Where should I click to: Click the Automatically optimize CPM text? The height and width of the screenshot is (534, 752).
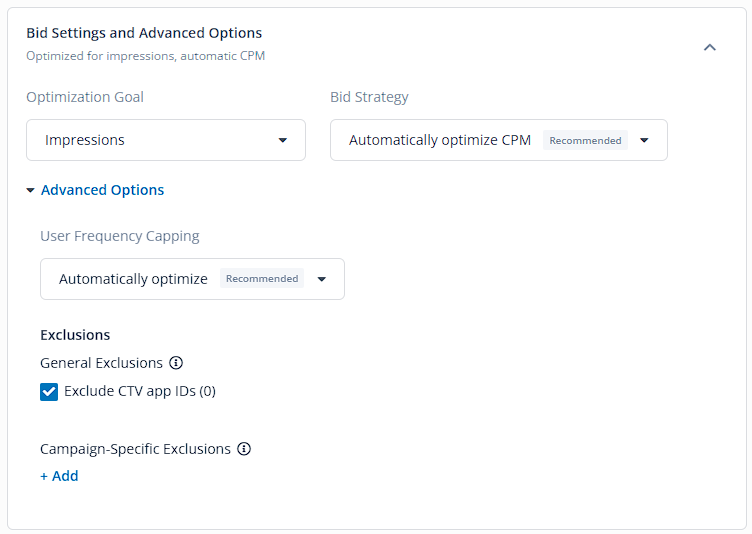[x=440, y=140]
